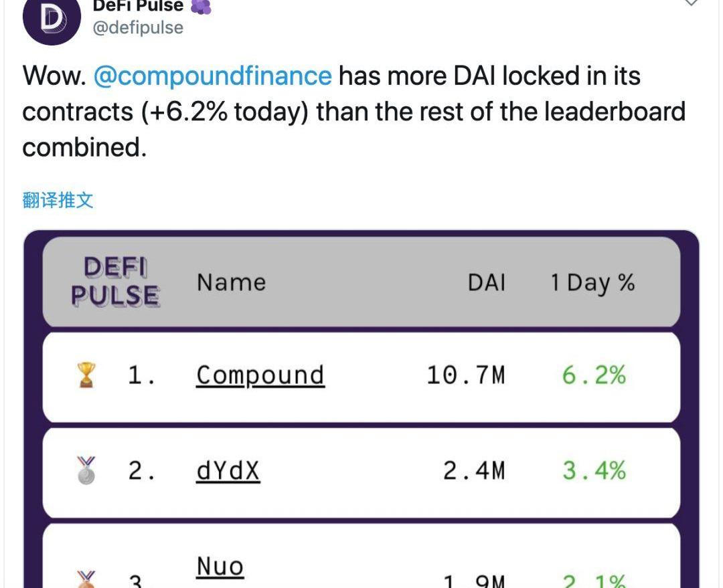Open the Compound link in leaderboard
Screen dimensions: 723x588
coord(260,375)
